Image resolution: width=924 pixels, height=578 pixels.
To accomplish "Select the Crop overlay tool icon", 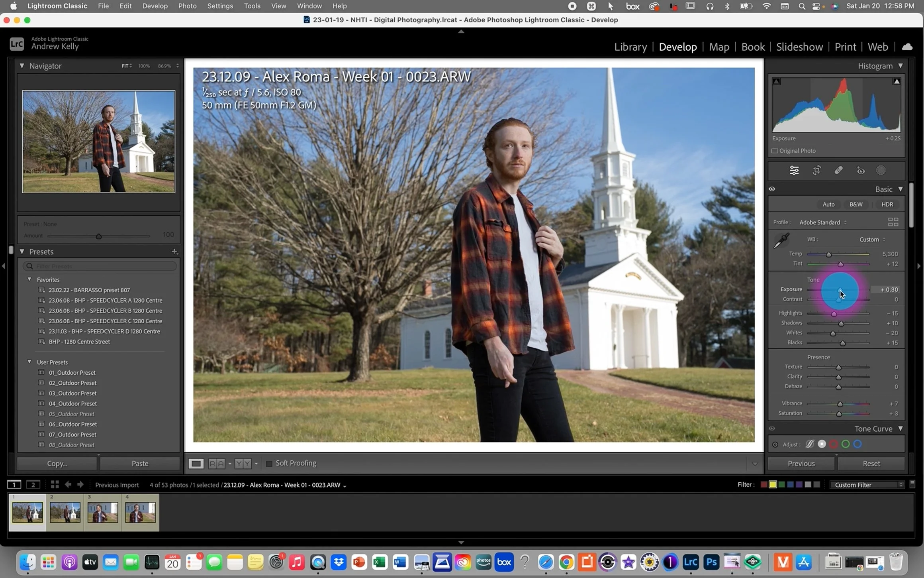I will click(x=816, y=171).
